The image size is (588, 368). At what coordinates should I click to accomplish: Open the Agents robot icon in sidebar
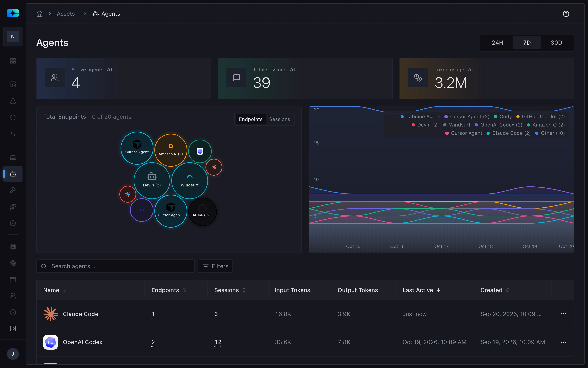[x=13, y=174]
